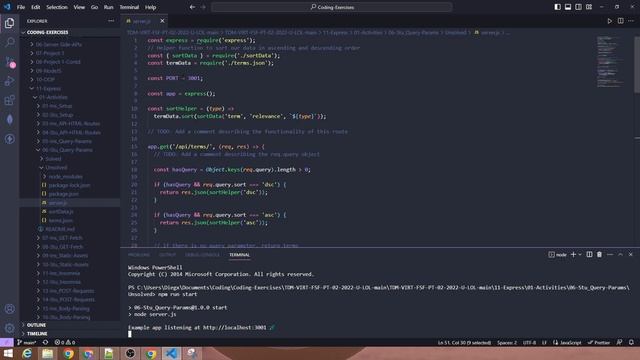The height and width of the screenshot is (360, 640).
Task: Open the Extensions view
Action: 9,100
